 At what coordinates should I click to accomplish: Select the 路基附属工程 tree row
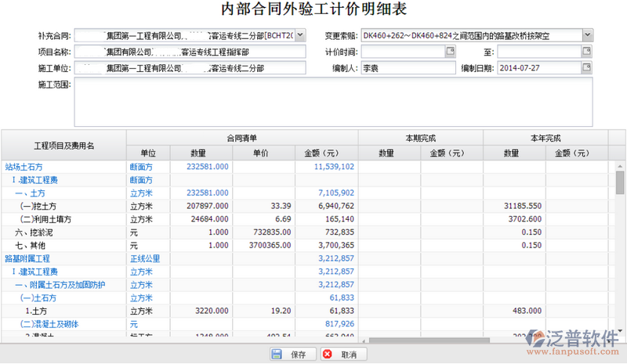coord(27,258)
